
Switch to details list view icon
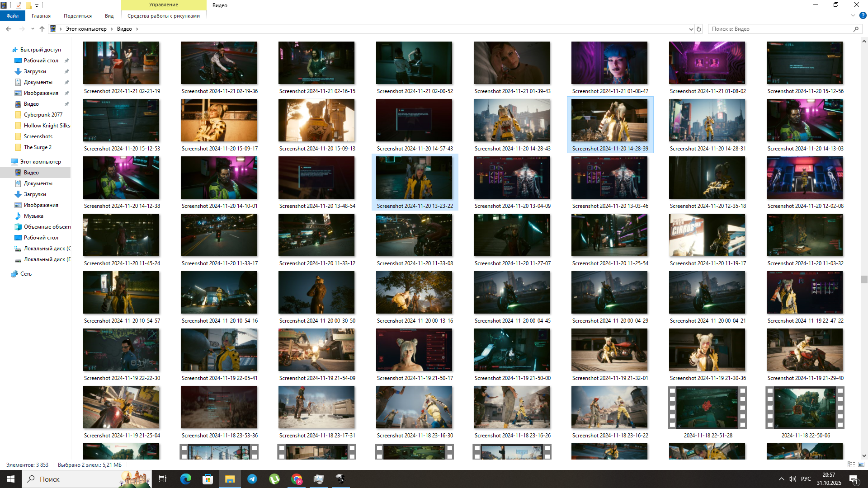click(x=851, y=465)
